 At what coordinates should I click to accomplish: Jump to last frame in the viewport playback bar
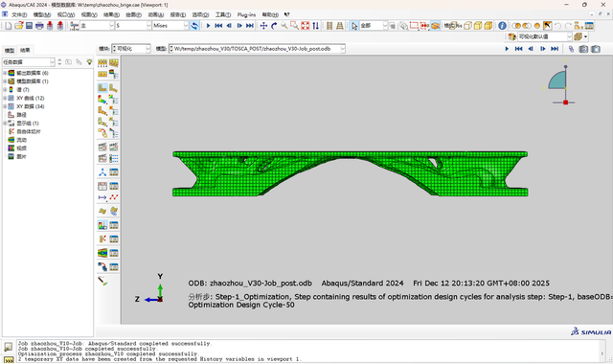tap(555, 49)
